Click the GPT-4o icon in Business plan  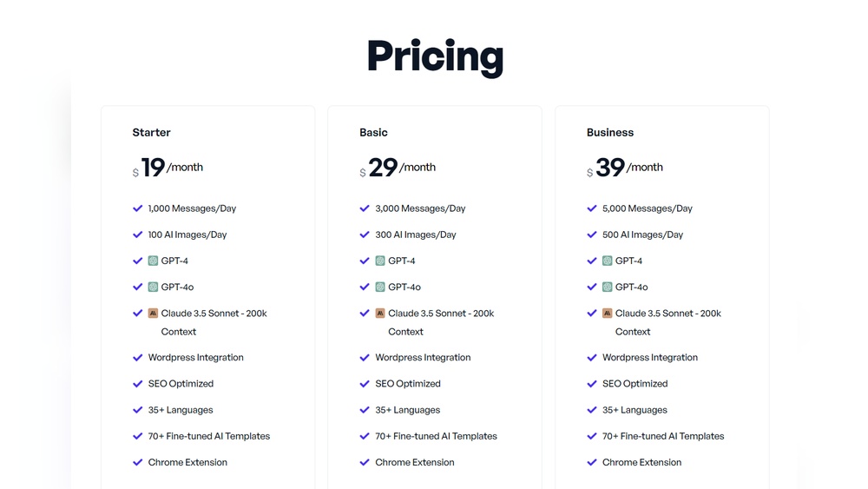608,287
